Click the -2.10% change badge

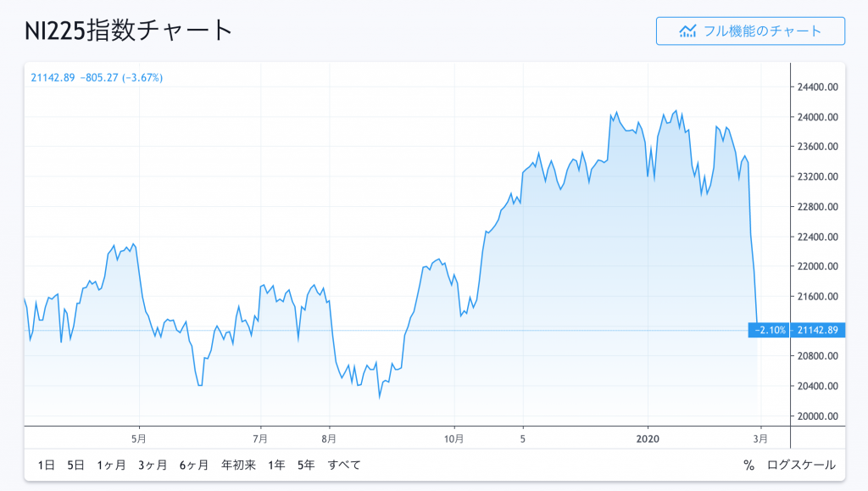point(769,330)
